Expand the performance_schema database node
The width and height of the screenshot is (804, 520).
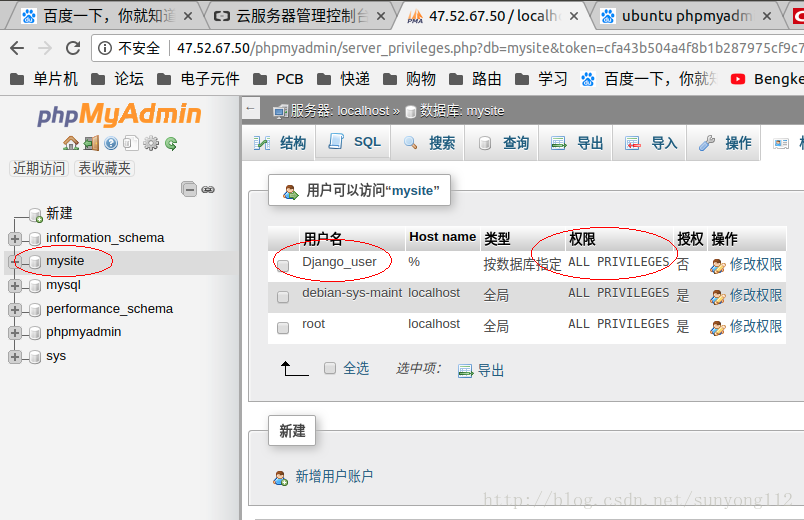click(14, 310)
